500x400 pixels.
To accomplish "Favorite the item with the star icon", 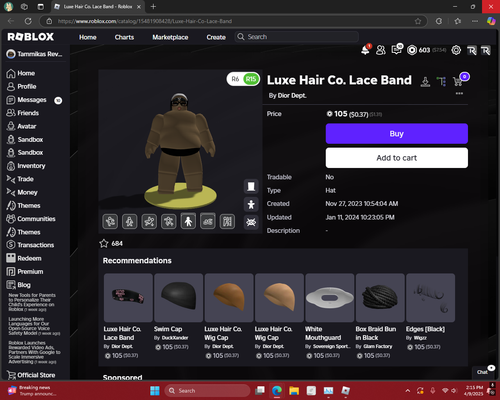I will pos(104,243).
